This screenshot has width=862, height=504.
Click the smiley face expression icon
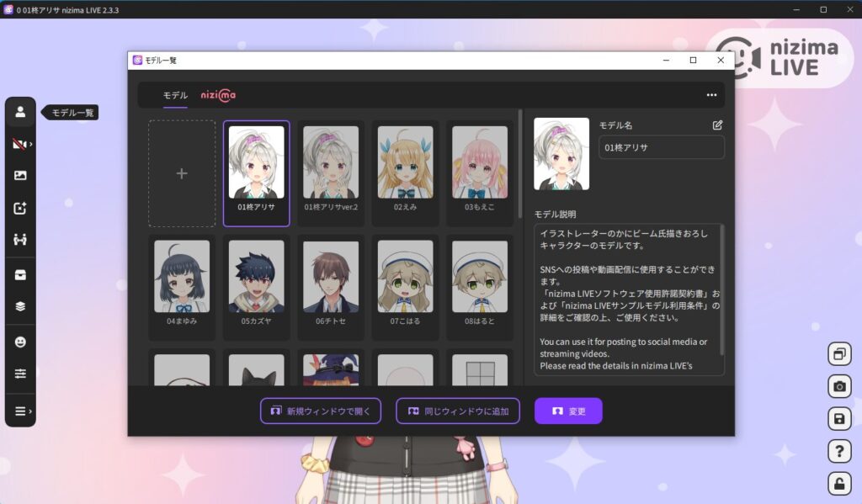[x=20, y=342]
